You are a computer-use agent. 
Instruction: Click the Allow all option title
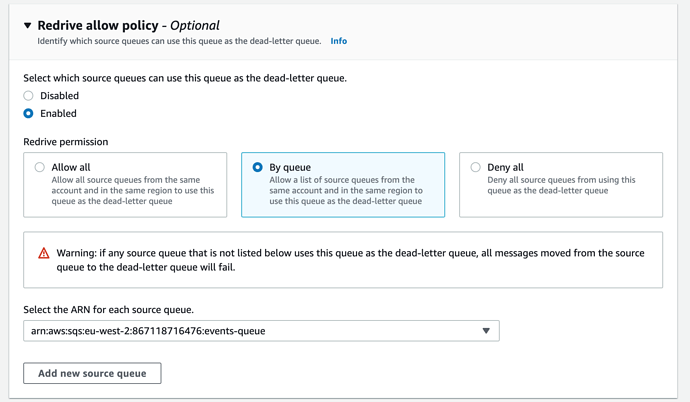coord(71,167)
